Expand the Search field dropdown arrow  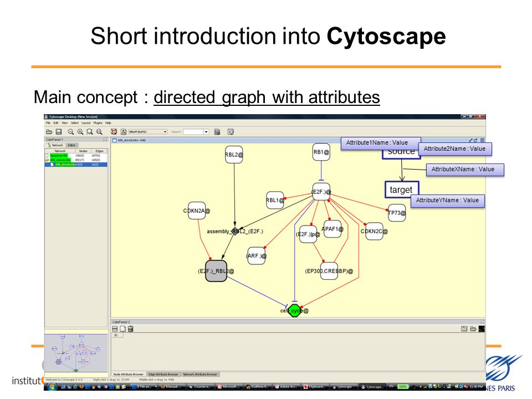pos(206,132)
